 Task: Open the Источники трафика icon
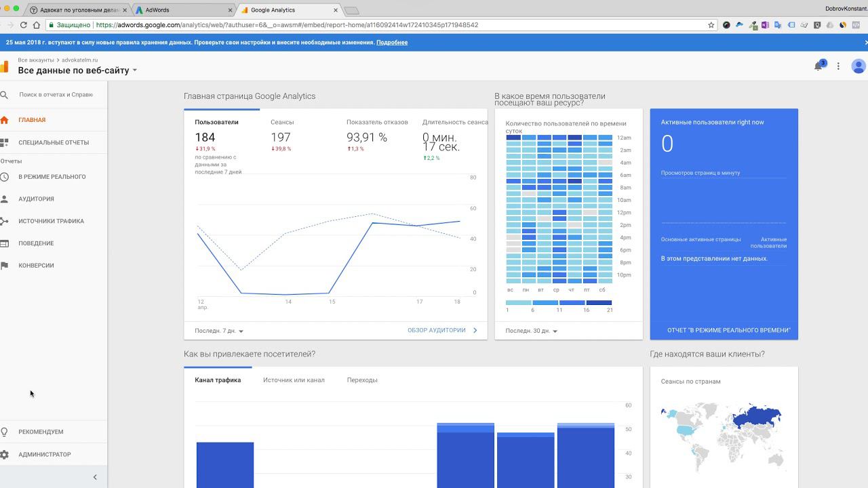(x=4, y=221)
